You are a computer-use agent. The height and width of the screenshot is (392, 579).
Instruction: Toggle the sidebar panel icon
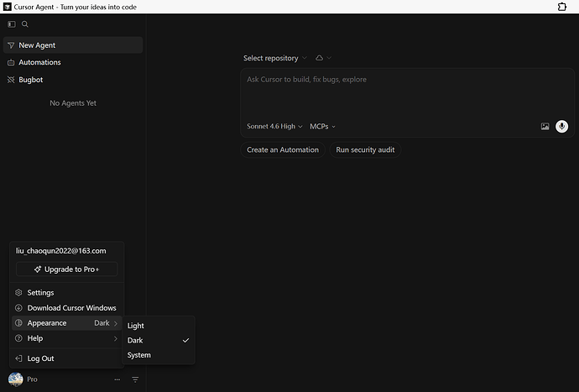(x=12, y=24)
